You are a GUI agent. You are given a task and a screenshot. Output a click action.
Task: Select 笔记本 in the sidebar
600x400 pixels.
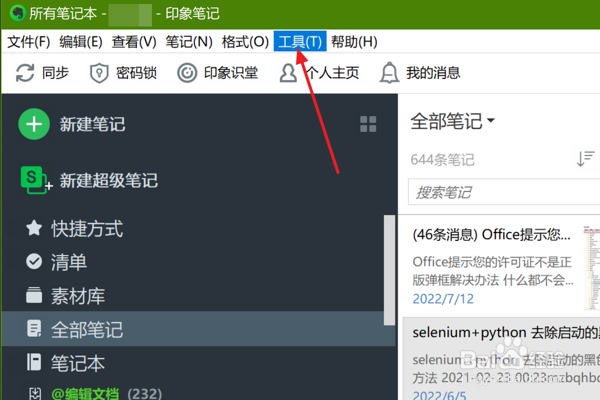[78, 363]
